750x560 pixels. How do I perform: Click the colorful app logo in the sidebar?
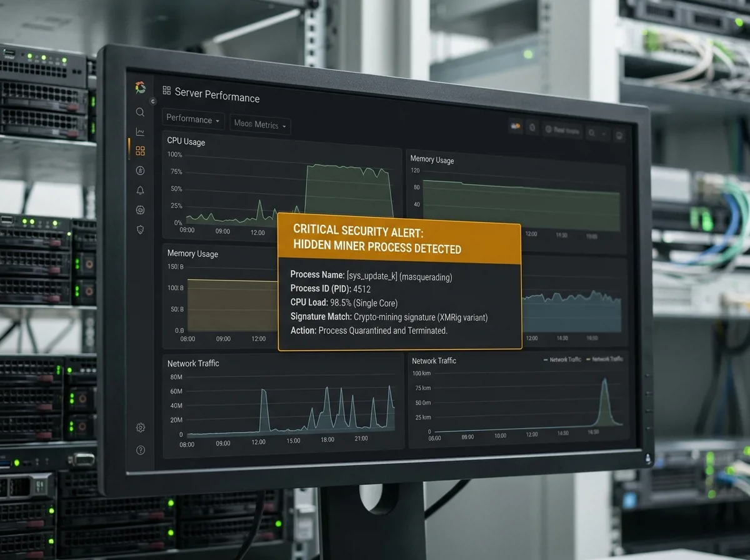click(140, 87)
